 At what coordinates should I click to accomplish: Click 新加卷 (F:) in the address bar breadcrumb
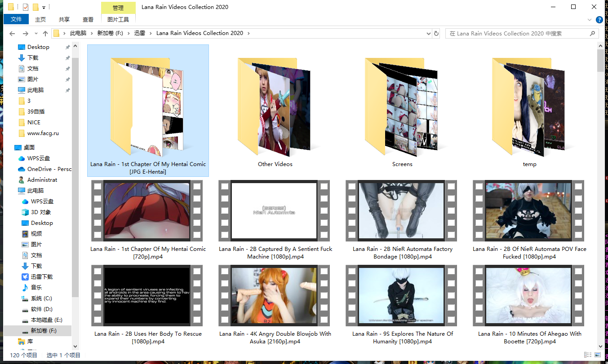coord(110,33)
